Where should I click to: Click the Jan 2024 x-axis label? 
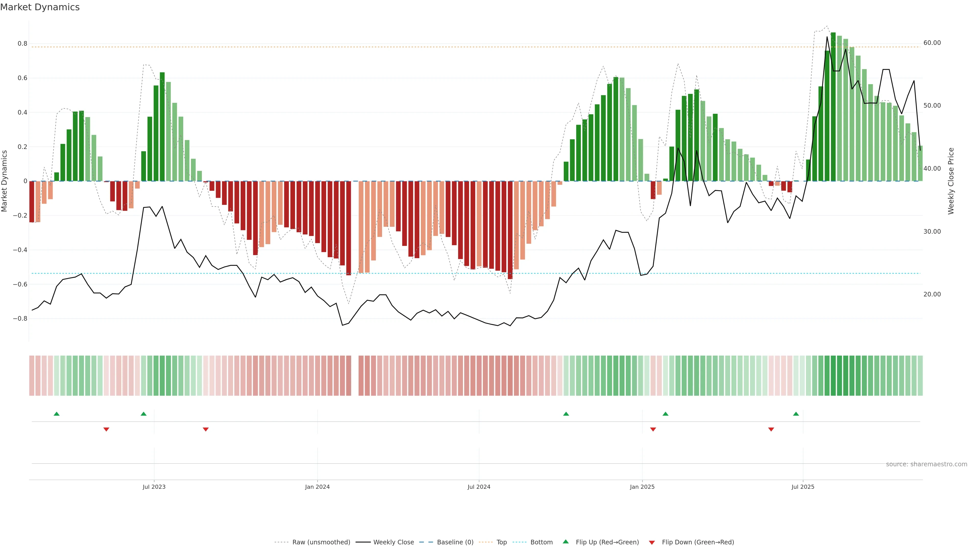(317, 487)
